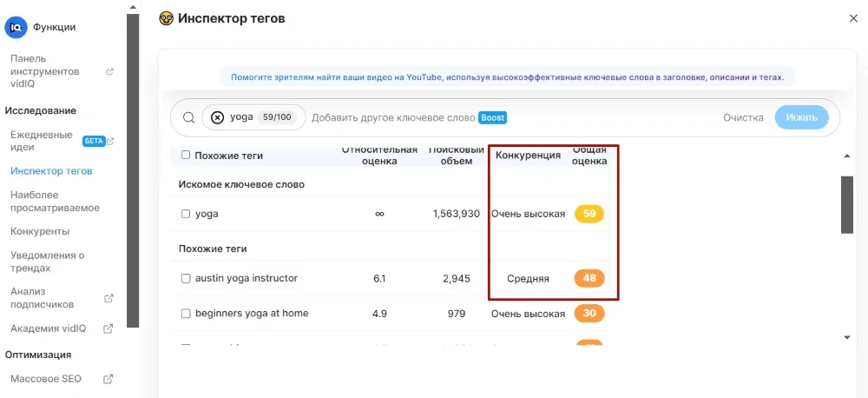868x398 pixels.
Task: Click the search magnifier icon
Action: pyautogui.click(x=188, y=117)
